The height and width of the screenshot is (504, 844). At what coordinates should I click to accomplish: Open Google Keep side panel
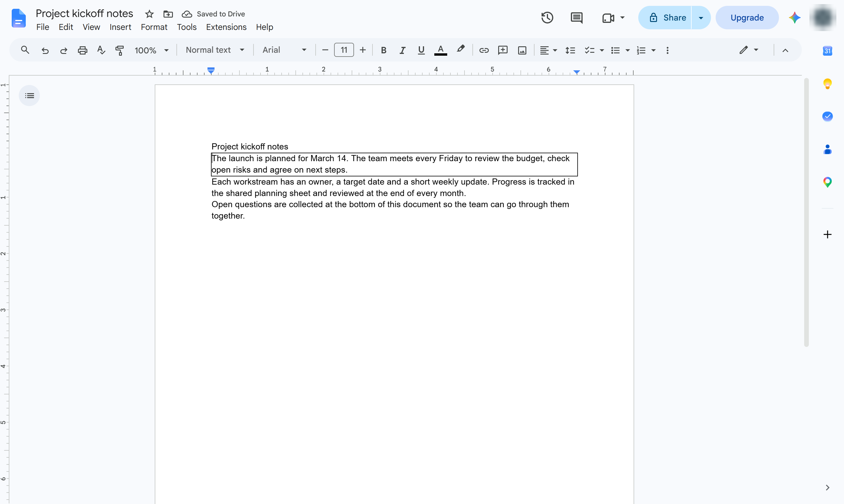pos(827,84)
